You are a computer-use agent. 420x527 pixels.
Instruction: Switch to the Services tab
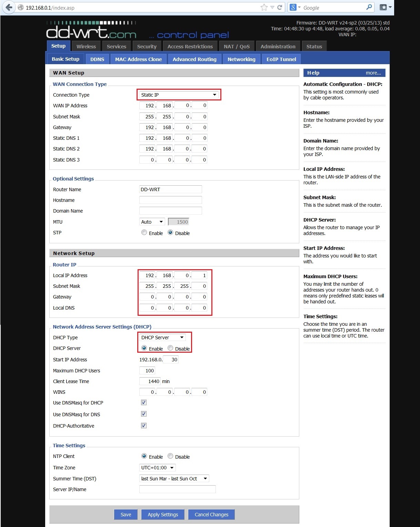click(117, 47)
